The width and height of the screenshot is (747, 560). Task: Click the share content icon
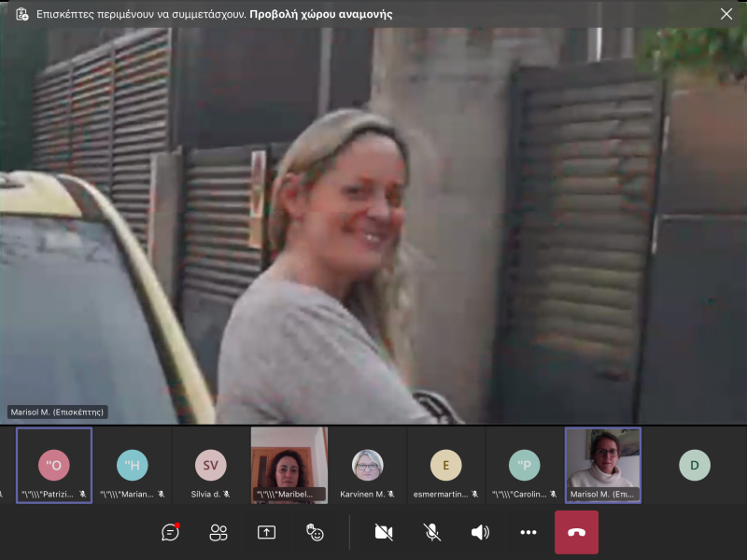266,532
